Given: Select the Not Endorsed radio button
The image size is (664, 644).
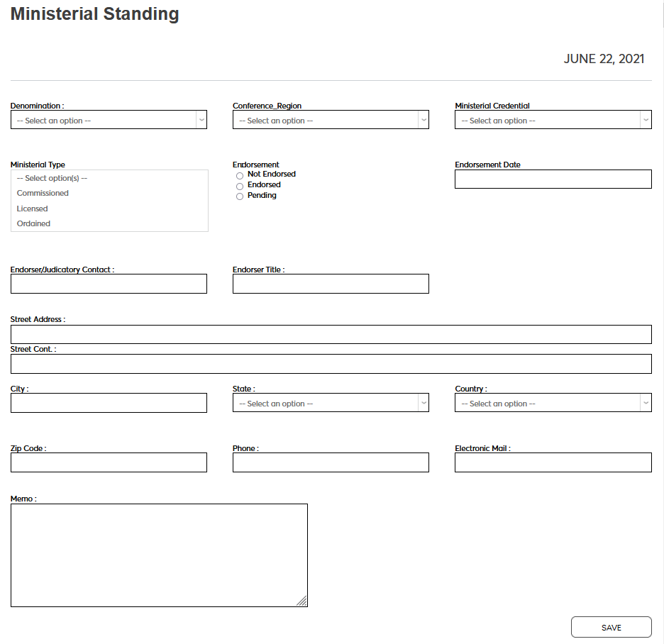Looking at the screenshot, I should pyautogui.click(x=240, y=175).
